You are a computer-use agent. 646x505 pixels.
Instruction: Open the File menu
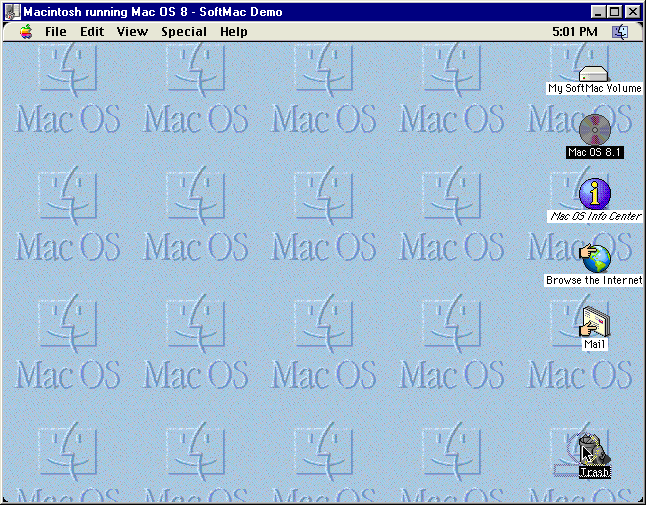[x=56, y=32]
